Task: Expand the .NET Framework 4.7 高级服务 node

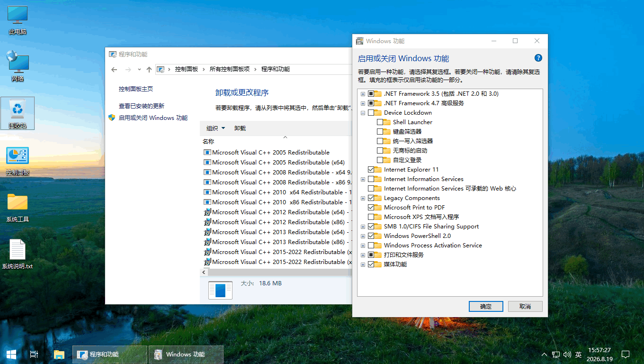Action: [x=363, y=103]
